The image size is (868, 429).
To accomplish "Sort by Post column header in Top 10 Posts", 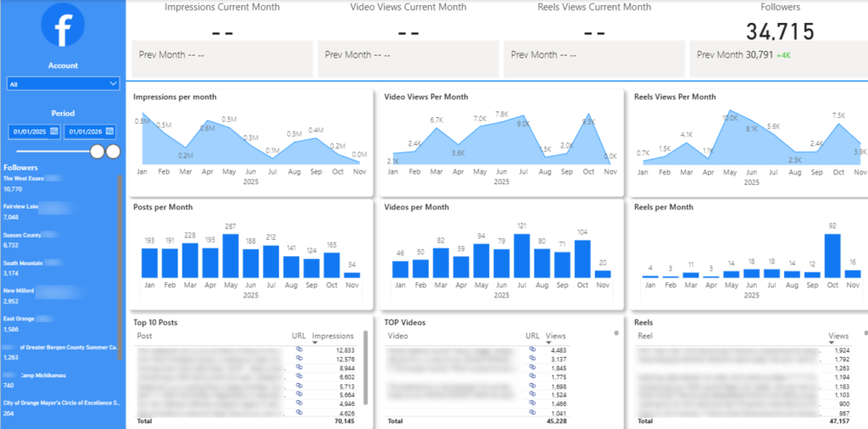I will tap(144, 336).
